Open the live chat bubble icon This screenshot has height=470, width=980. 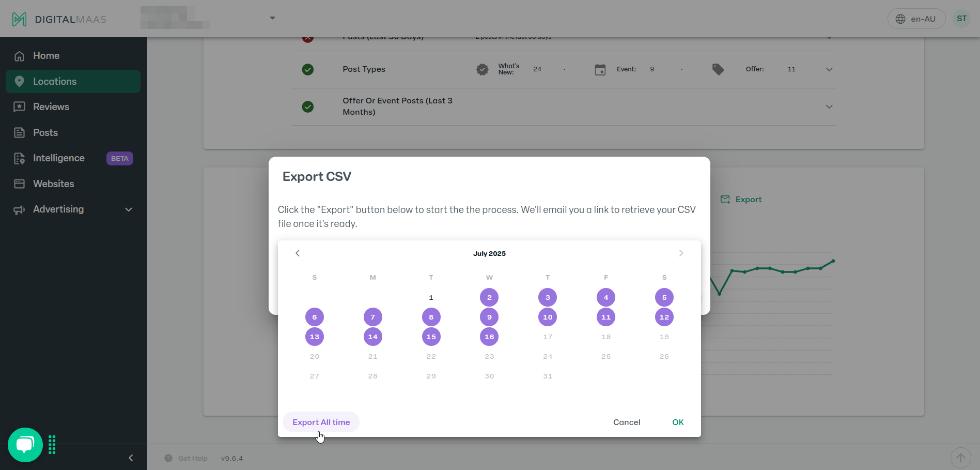[25, 445]
